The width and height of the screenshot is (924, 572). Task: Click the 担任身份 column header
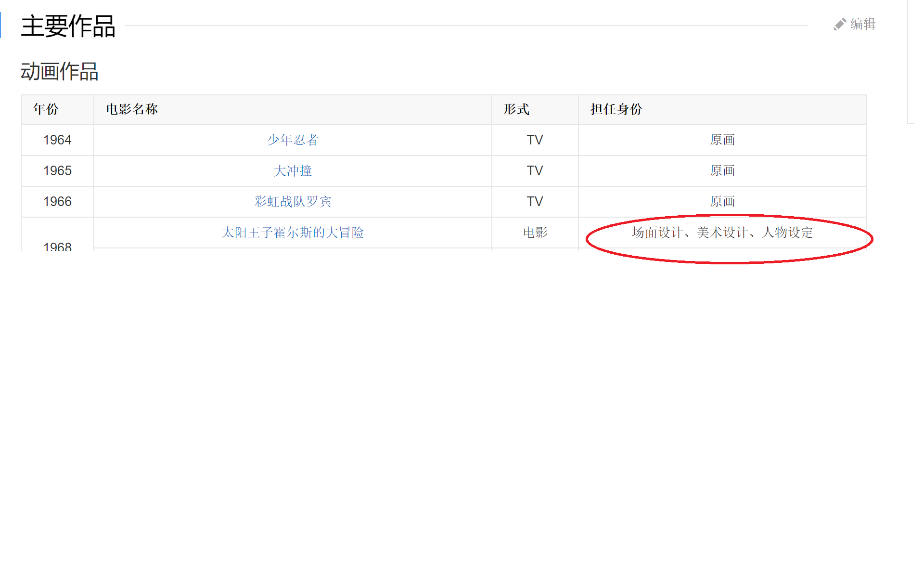(x=616, y=109)
